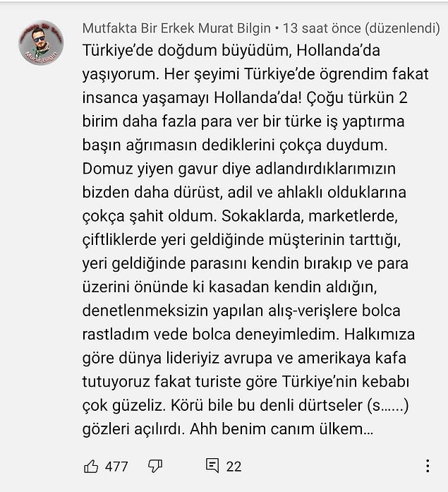The width and height of the screenshot is (448, 492).
Task: Click the "(düzenlendi)" edited label
Action: coord(403,28)
